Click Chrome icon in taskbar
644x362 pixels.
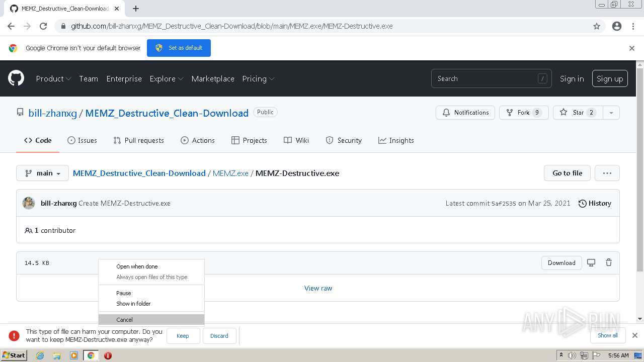coord(91,355)
